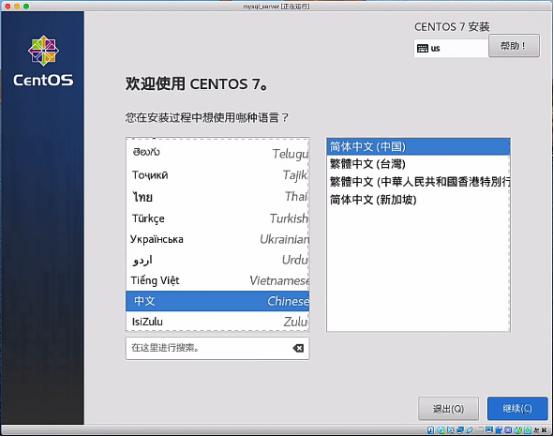Choose 简体中文 (中国) locale
The width and height of the screenshot is (554, 437).
(x=418, y=147)
